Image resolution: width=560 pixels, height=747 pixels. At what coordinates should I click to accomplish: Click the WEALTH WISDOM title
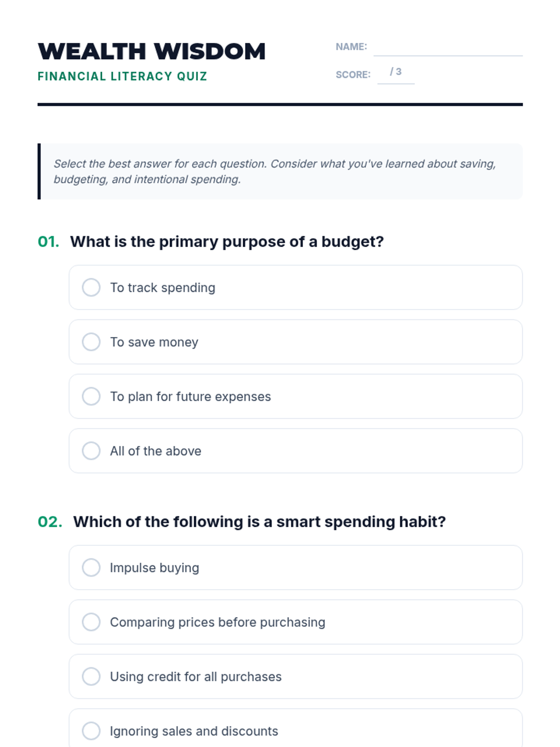click(152, 51)
